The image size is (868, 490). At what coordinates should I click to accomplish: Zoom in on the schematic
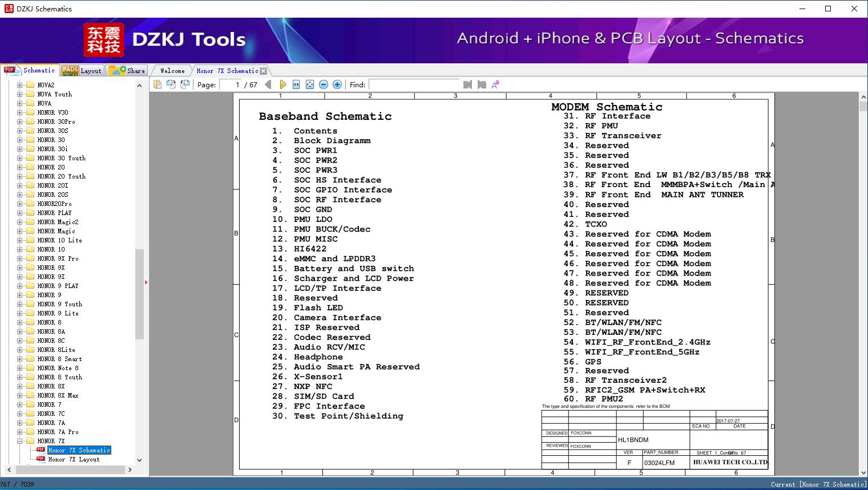pyautogui.click(x=337, y=84)
